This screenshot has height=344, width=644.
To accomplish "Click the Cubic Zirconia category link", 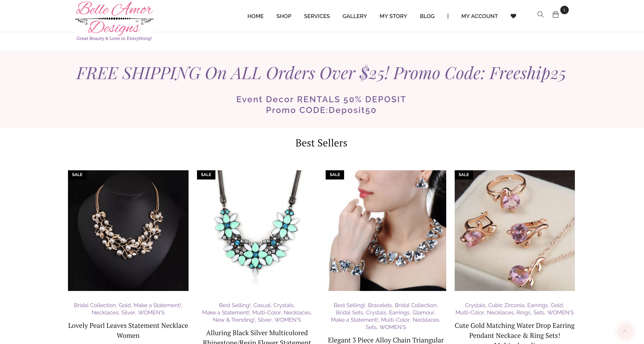I will click(x=506, y=305).
